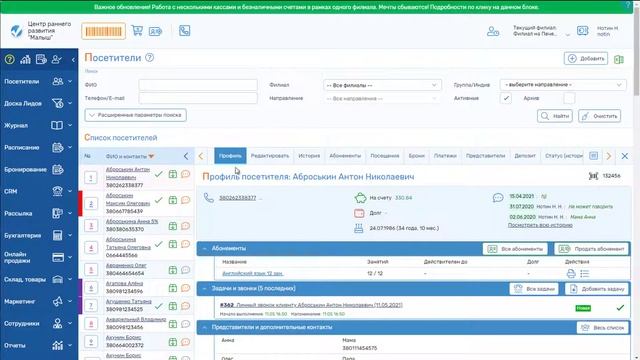Toggle the Активная checkbox
640x360 pixels.
click(x=506, y=98)
